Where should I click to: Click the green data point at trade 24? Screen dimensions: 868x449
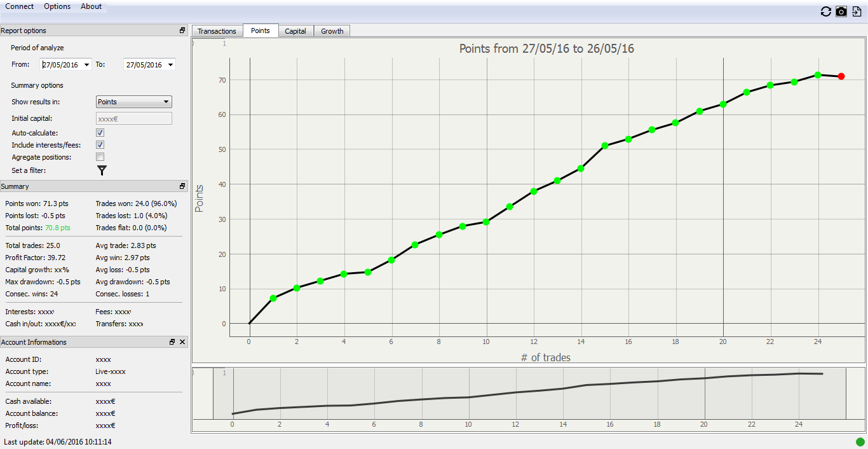[x=818, y=75]
